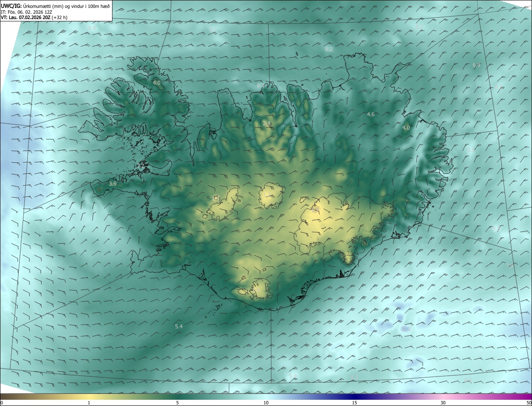Click the colour scale tick label "10"
This screenshot has height=406, width=532.
266,403
